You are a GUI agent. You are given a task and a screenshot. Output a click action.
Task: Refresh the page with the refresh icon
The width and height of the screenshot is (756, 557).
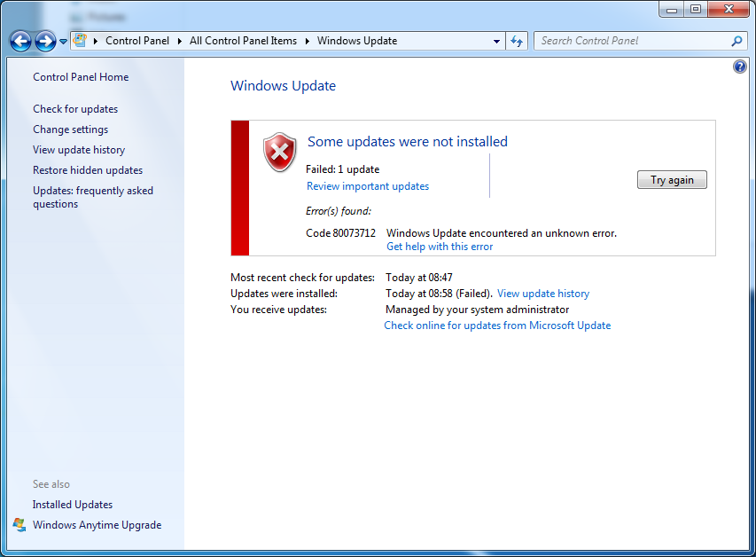coord(517,41)
